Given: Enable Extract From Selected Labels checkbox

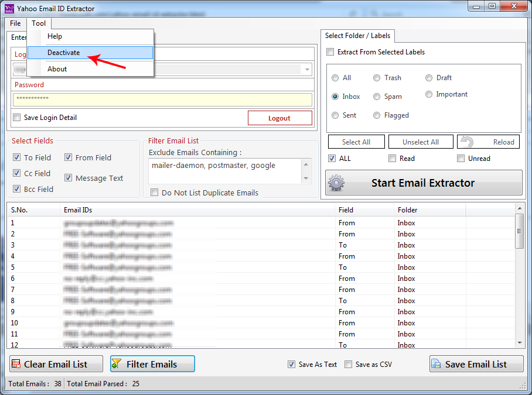Looking at the screenshot, I should click(330, 52).
